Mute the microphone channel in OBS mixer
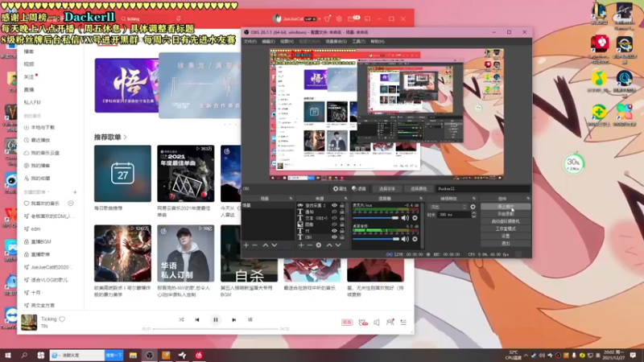644x362 pixels. tap(405, 218)
